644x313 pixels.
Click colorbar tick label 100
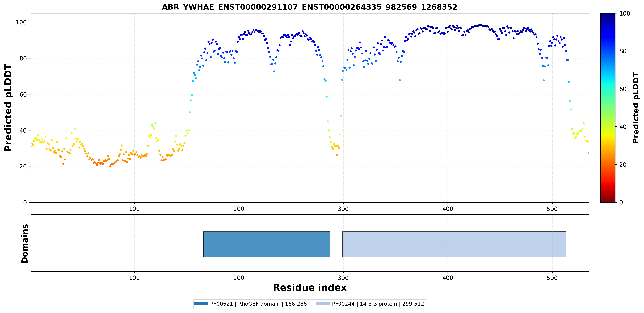624,14
